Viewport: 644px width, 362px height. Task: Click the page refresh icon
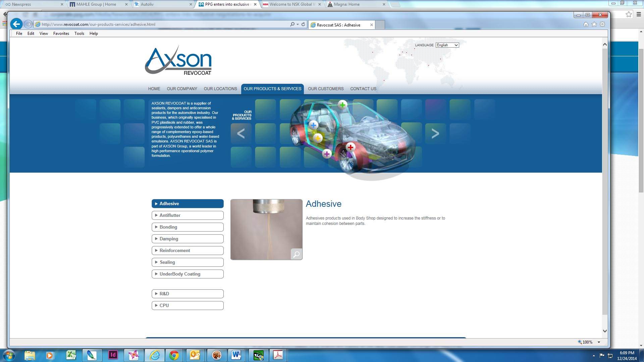(303, 24)
